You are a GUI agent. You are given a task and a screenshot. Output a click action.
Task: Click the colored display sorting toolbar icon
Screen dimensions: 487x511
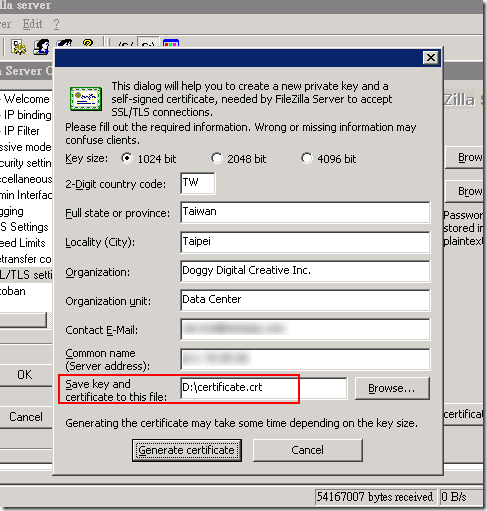coord(171,44)
